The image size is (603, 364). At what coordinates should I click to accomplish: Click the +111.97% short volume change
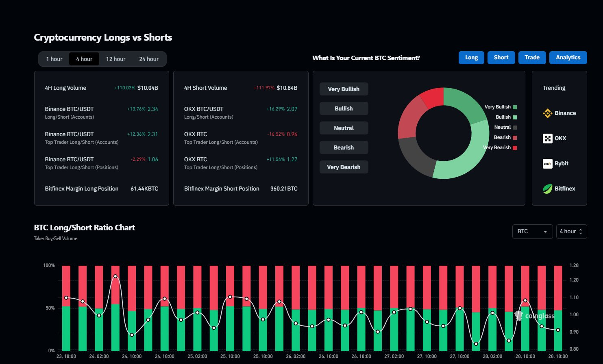[x=264, y=88]
